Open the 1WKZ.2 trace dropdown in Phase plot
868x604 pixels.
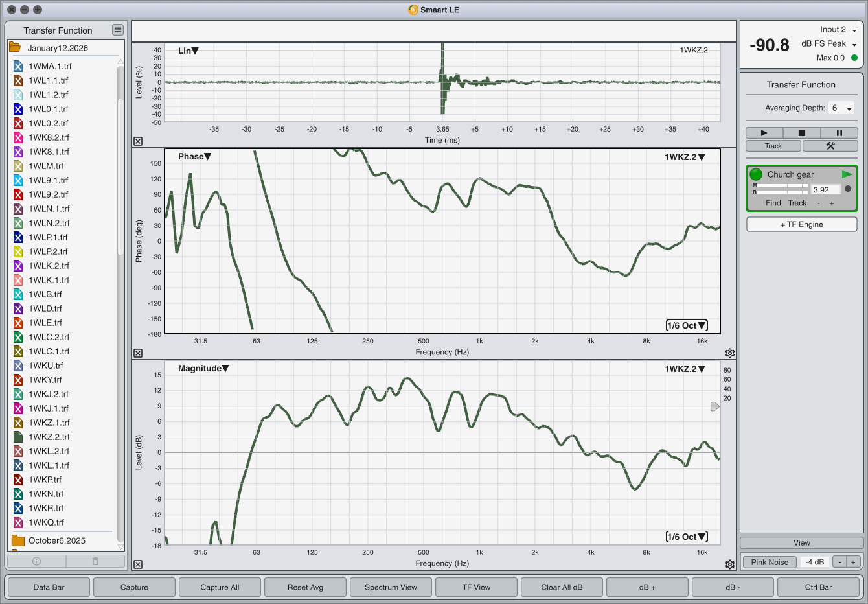(685, 157)
